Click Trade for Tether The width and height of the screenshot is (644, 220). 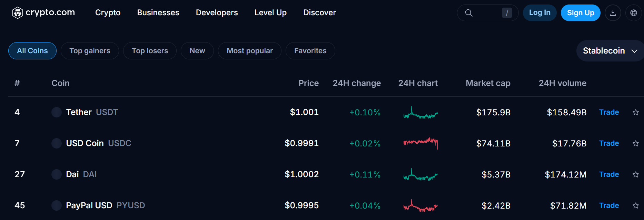(x=609, y=112)
